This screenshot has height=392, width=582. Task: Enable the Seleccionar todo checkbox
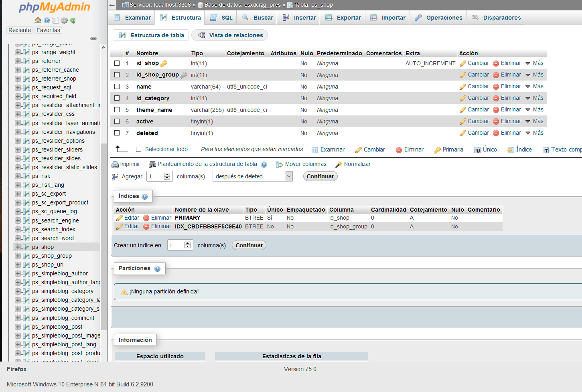tap(139, 150)
